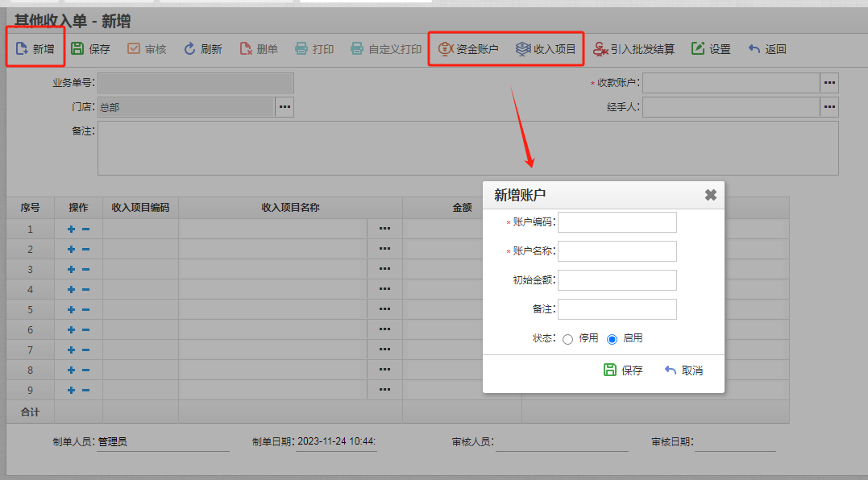The image size is (868, 480).
Task: Open the income item lookup in row 9
Action: [x=384, y=389]
